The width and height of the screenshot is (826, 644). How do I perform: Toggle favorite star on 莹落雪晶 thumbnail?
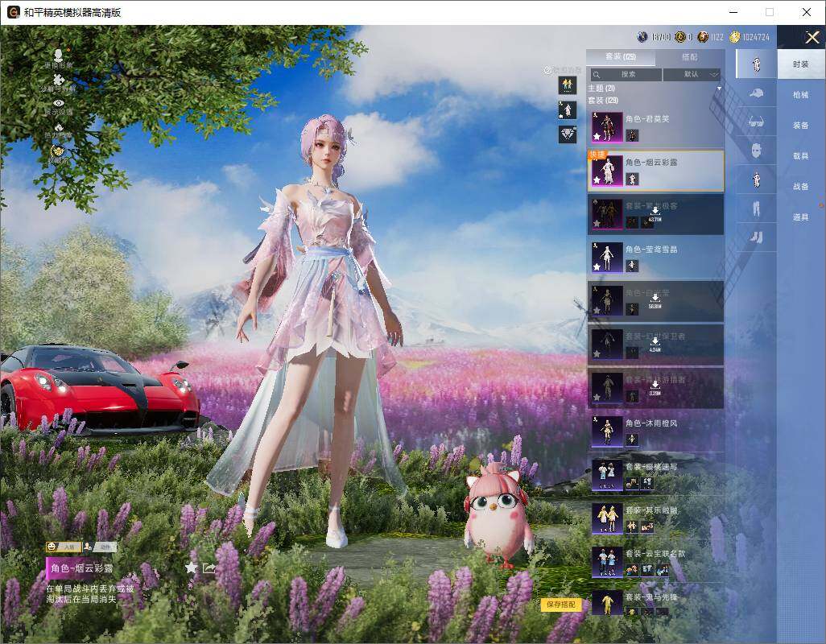(597, 267)
